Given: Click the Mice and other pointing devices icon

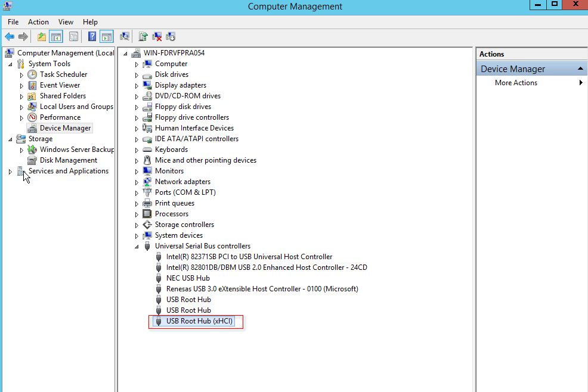Looking at the screenshot, I should click(x=147, y=160).
